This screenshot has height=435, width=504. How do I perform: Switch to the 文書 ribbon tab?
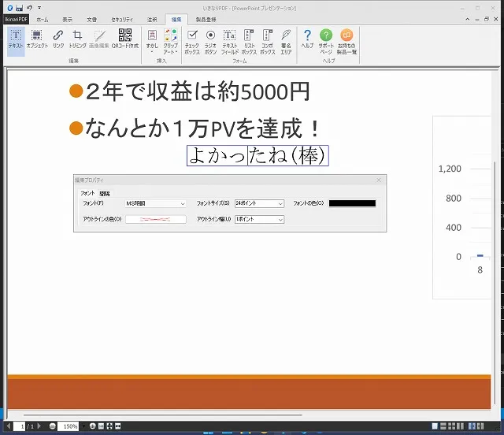tap(91, 20)
